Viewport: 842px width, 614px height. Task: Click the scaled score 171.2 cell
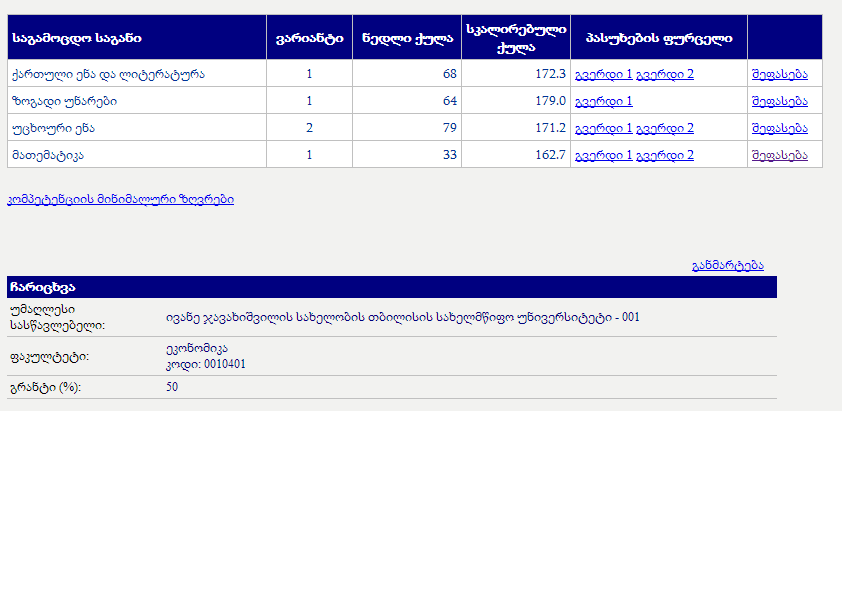click(516, 128)
